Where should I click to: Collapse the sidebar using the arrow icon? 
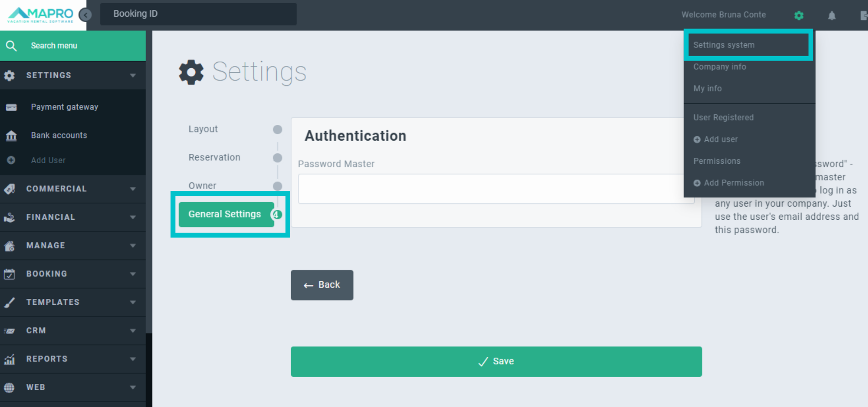(x=85, y=15)
